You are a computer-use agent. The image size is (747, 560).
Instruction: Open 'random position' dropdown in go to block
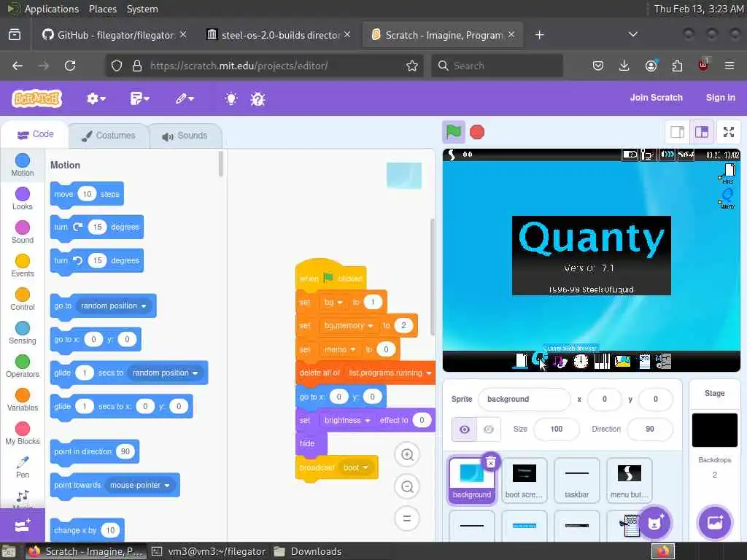click(x=113, y=306)
